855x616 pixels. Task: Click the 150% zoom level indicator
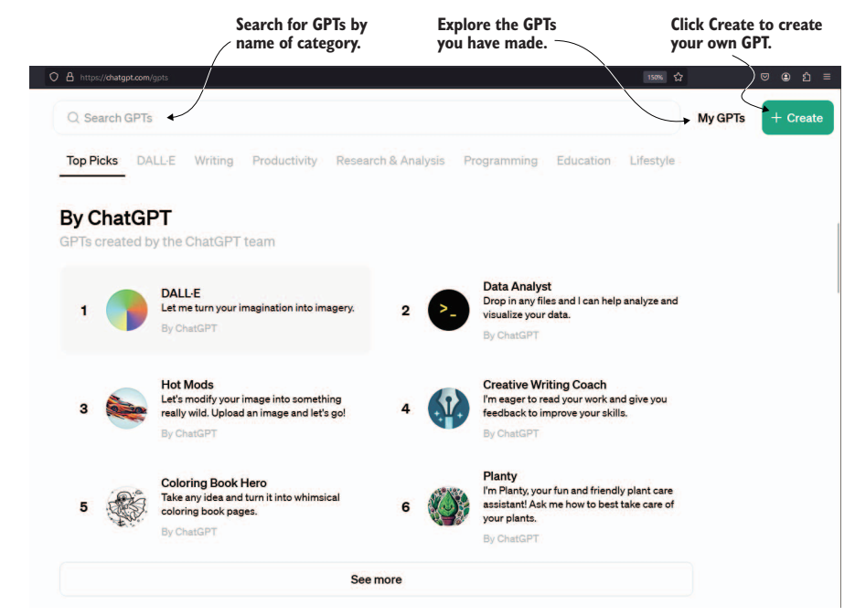655,77
